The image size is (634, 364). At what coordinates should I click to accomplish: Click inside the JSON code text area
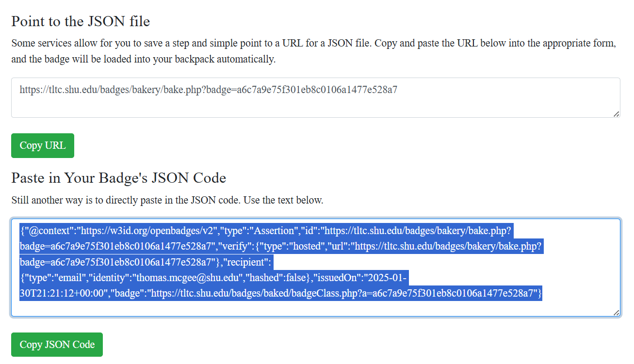click(316, 268)
